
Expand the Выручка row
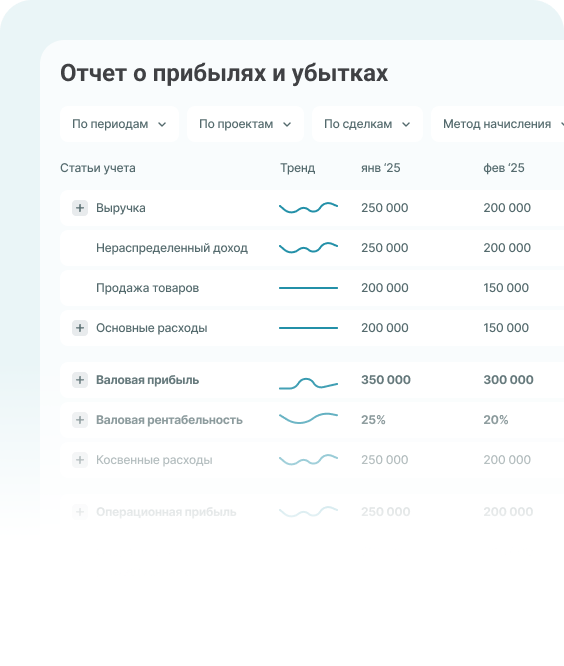pyautogui.click(x=80, y=208)
